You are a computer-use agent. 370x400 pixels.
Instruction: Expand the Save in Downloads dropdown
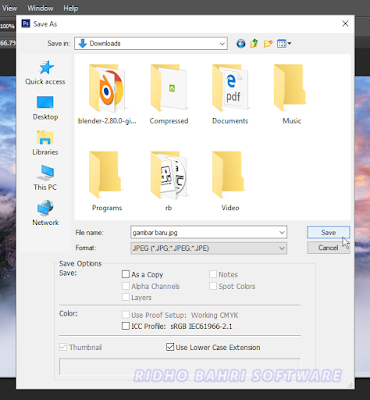pyautogui.click(x=222, y=44)
